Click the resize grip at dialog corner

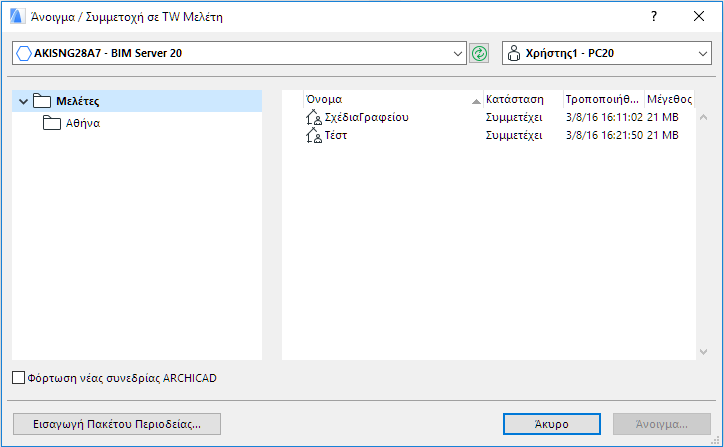tap(715, 440)
